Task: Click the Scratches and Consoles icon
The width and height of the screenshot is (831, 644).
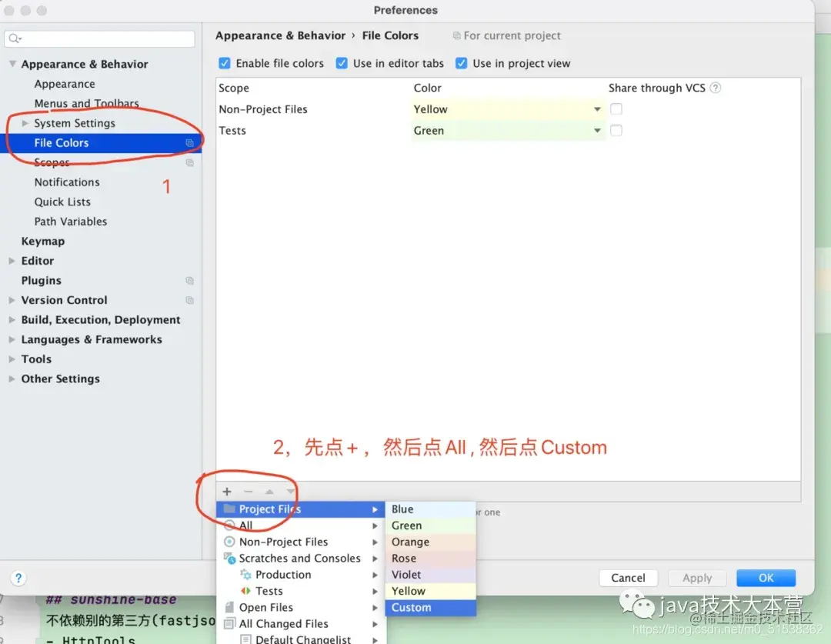Action: 229,558
